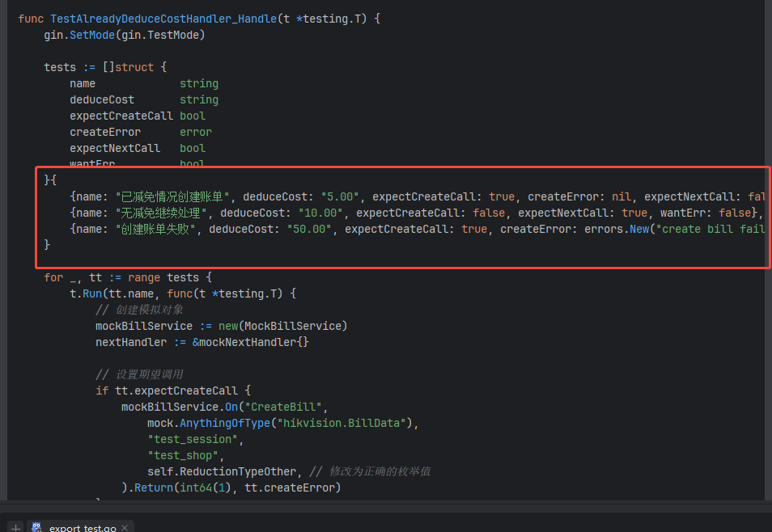The width and height of the screenshot is (772, 532).
Task: Click MockBillService type inside new()
Action: tap(293, 327)
